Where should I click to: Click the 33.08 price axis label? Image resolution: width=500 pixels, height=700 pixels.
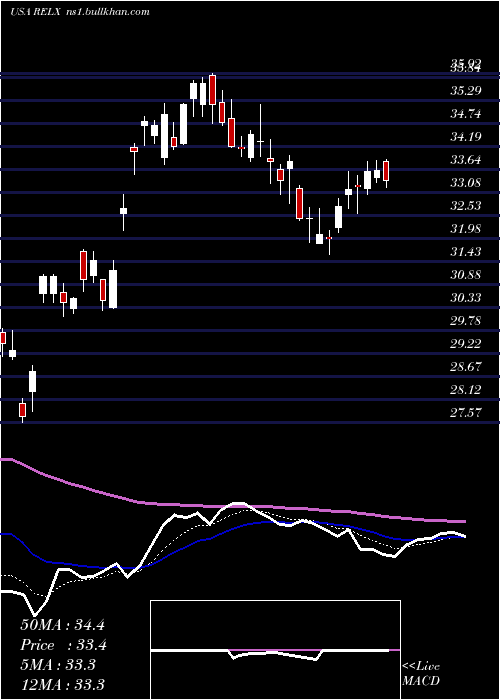[x=466, y=183]
